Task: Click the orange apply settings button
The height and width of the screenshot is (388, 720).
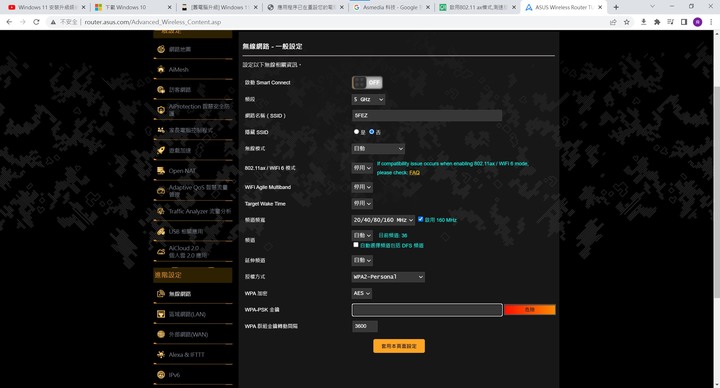Action: tap(399, 346)
